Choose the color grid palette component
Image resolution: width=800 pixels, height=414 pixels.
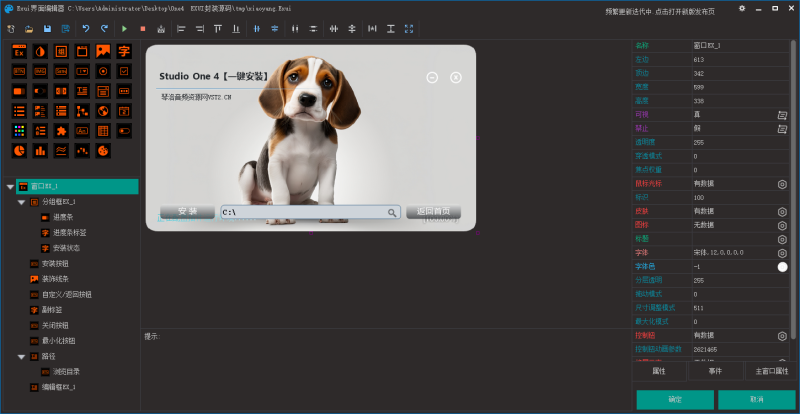(18, 131)
